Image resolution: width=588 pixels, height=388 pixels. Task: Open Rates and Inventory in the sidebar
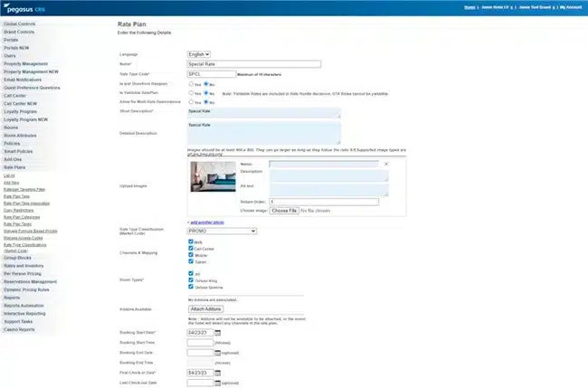pyautogui.click(x=24, y=266)
